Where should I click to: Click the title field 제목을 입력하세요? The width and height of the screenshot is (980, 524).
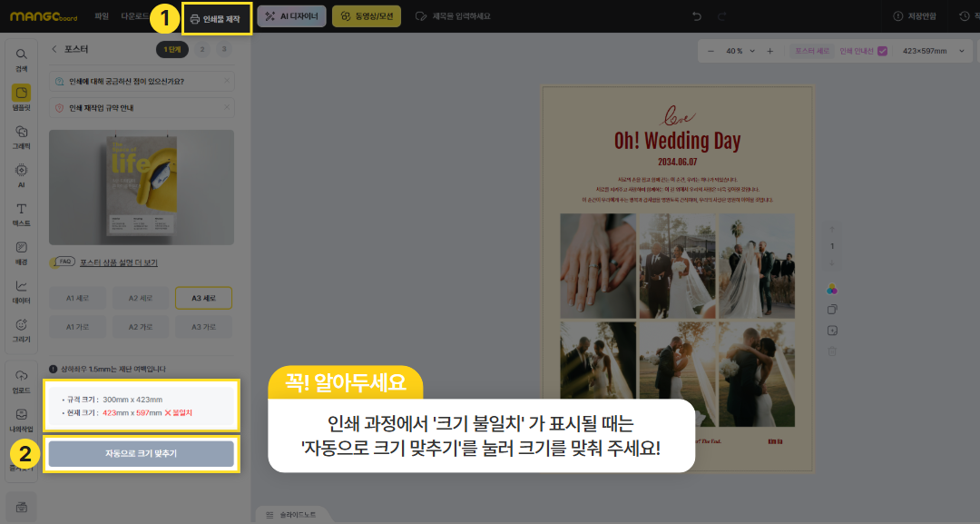pyautogui.click(x=461, y=16)
